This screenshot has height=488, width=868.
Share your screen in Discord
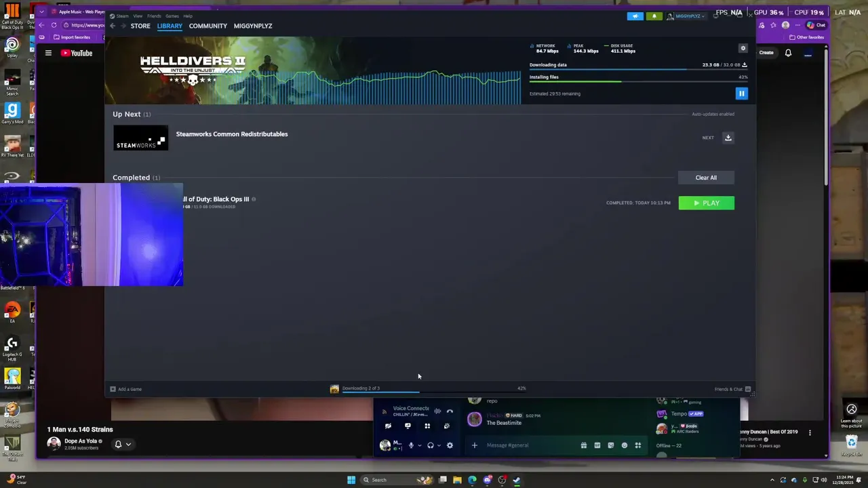408,426
